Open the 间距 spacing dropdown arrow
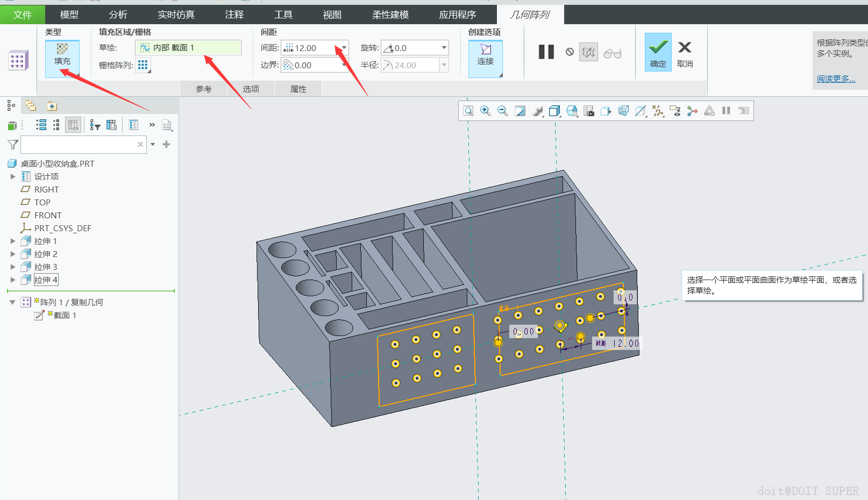868x500 pixels. click(344, 48)
